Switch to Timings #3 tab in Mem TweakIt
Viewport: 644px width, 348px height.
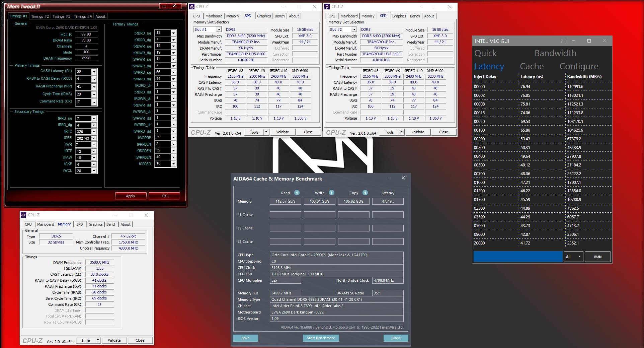[61, 16]
